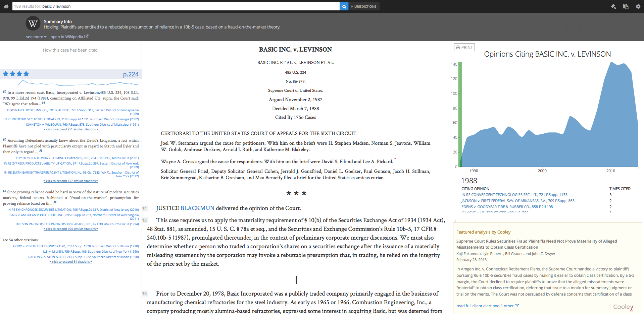Click the Wikipedia W logo
Viewport: 644px width, 316px height.
[33, 23]
